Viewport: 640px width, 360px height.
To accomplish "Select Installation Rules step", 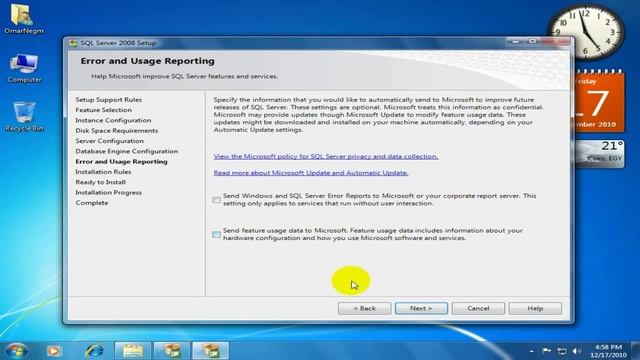I will click(x=103, y=172).
